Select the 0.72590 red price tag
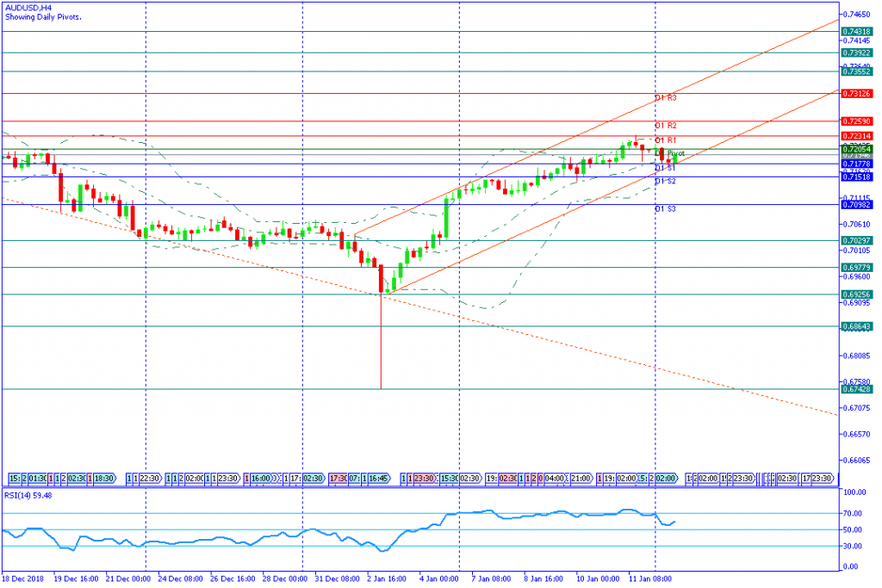Viewport: 882px width, 588px height. coord(857,121)
